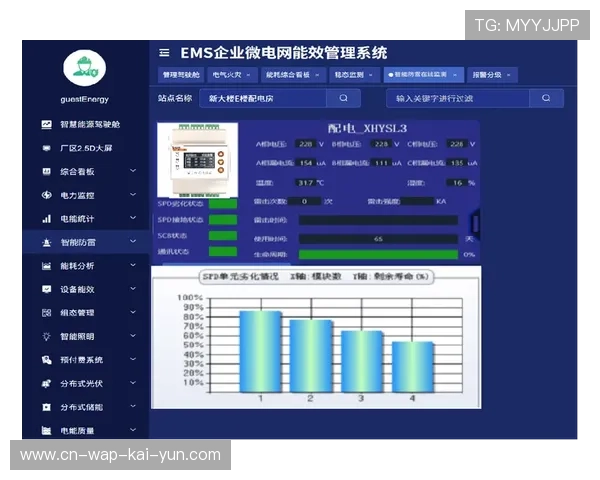The image size is (600, 480).
Task: Expand the 综合看板 sidebar chevron
Action: pos(133,171)
